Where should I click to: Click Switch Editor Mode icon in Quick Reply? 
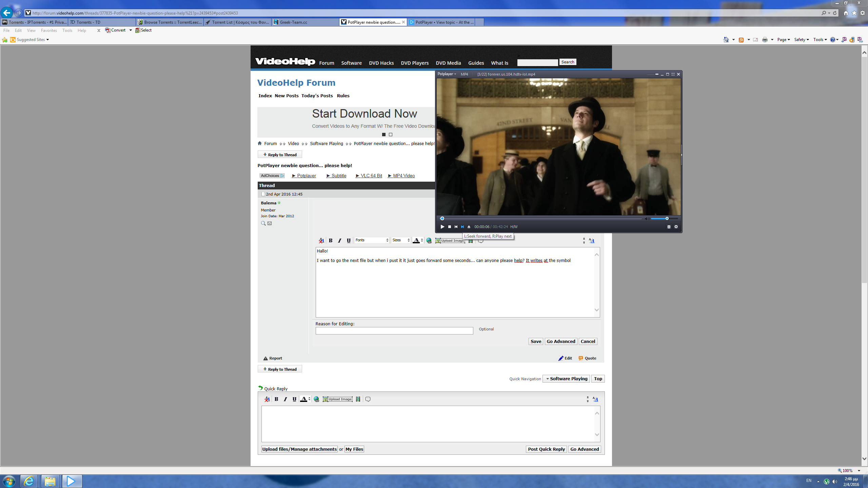595,399
